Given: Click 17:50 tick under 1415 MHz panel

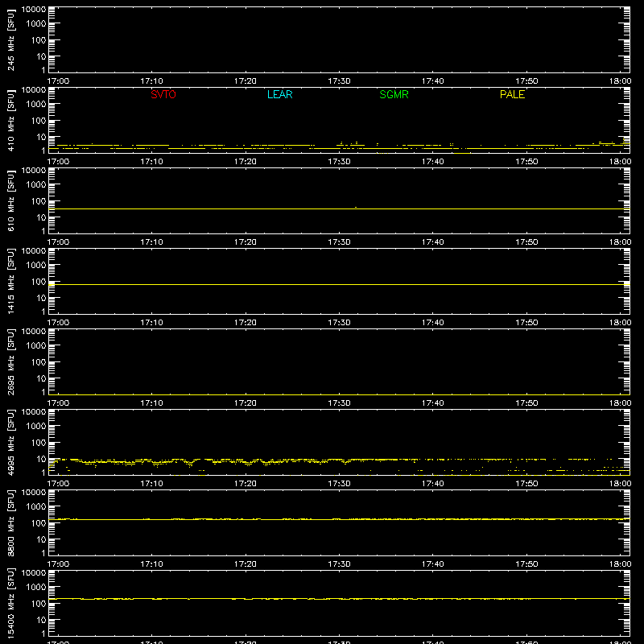Looking at the screenshot, I should pyautogui.click(x=526, y=323).
